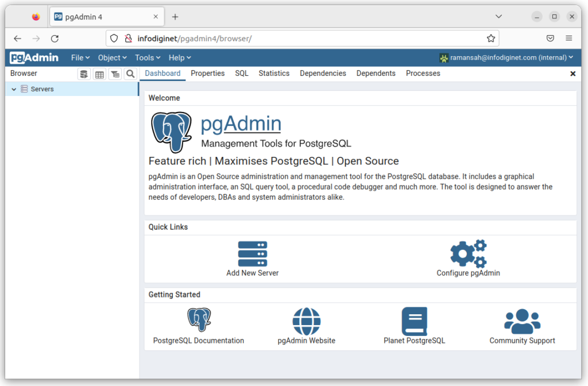Click the URL address bar field
Viewport: 588px width, 386px height.
point(303,38)
